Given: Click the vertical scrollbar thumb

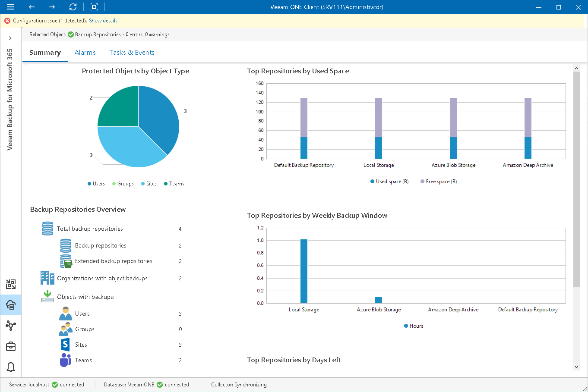Looking at the screenshot, I should point(576,179).
